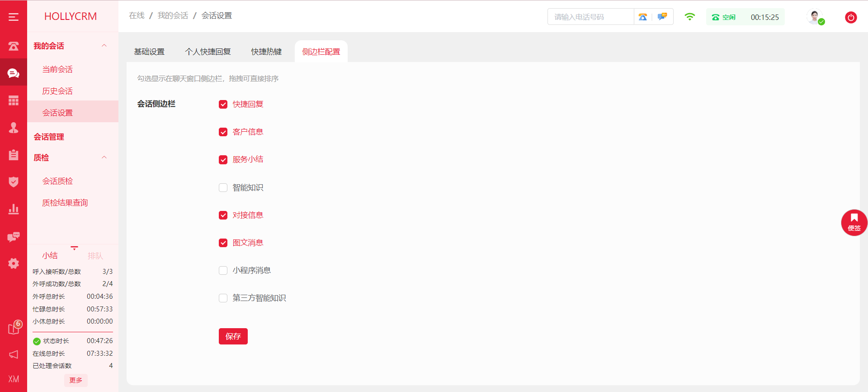868x392 pixels.
Task: Switch to the 小结 stats tab
Action: (50, 256)
